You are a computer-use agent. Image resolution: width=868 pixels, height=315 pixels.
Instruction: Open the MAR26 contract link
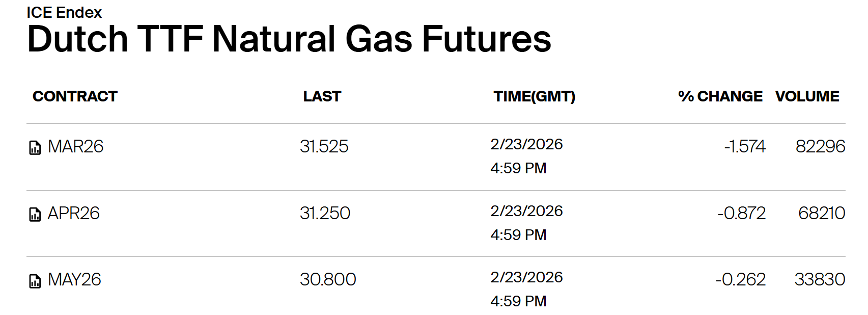(x=75, y=147)
